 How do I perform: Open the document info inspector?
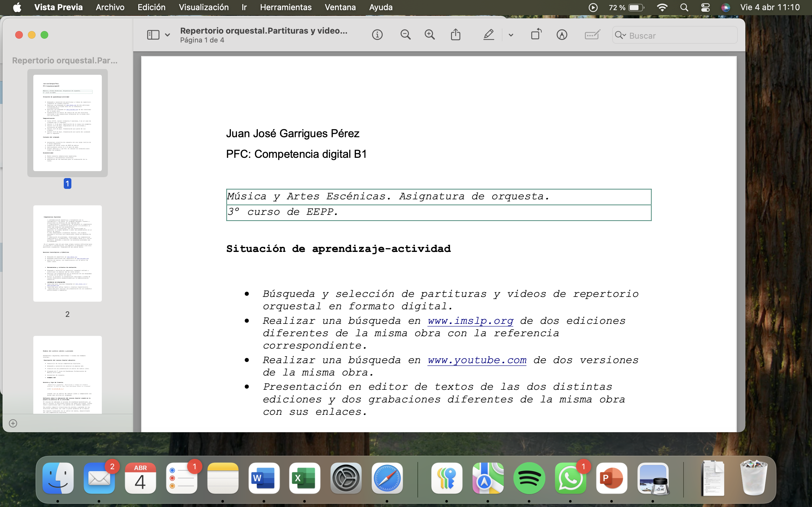tap(377, 35)
